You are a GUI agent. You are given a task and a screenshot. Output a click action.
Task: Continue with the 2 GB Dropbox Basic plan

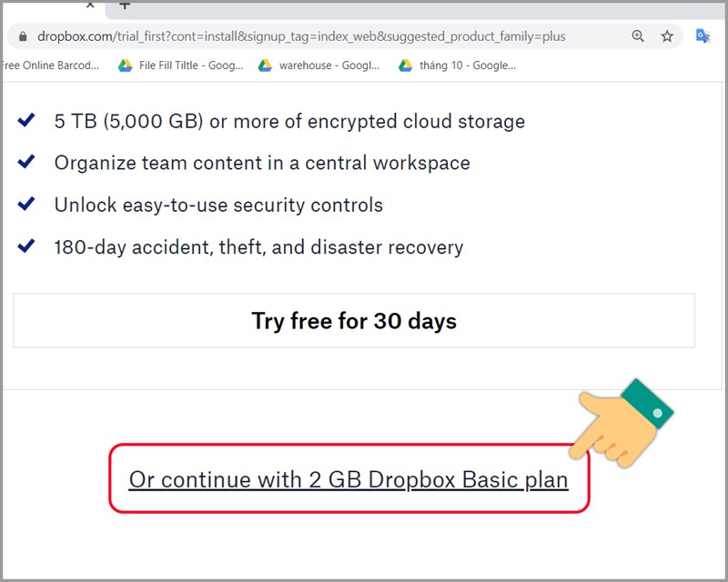click(348, 479)
